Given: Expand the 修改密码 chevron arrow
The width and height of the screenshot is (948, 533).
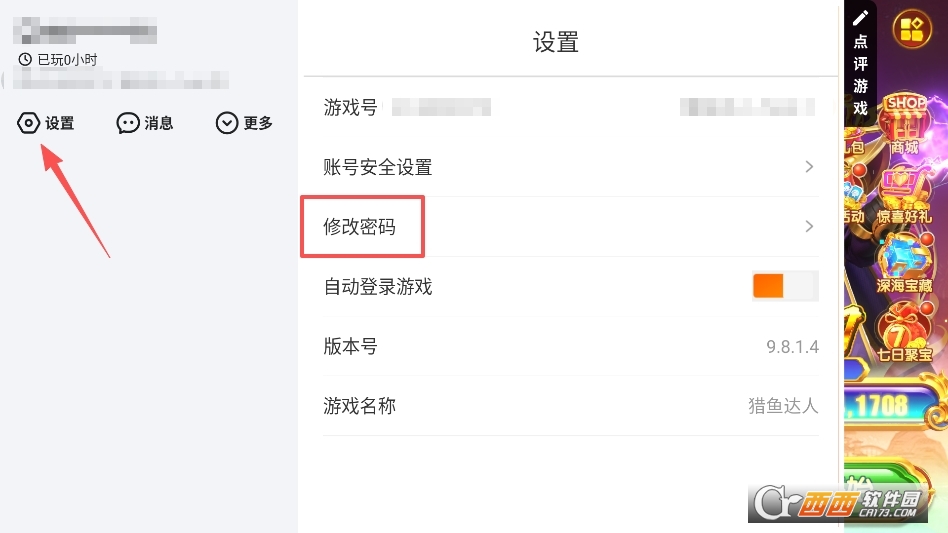Looking at the screenshot, I should point(809,227).
